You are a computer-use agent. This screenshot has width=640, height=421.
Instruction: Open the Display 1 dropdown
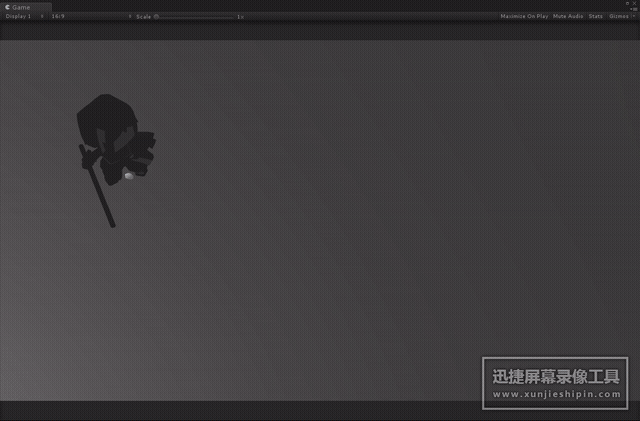(x=24, y=16)
